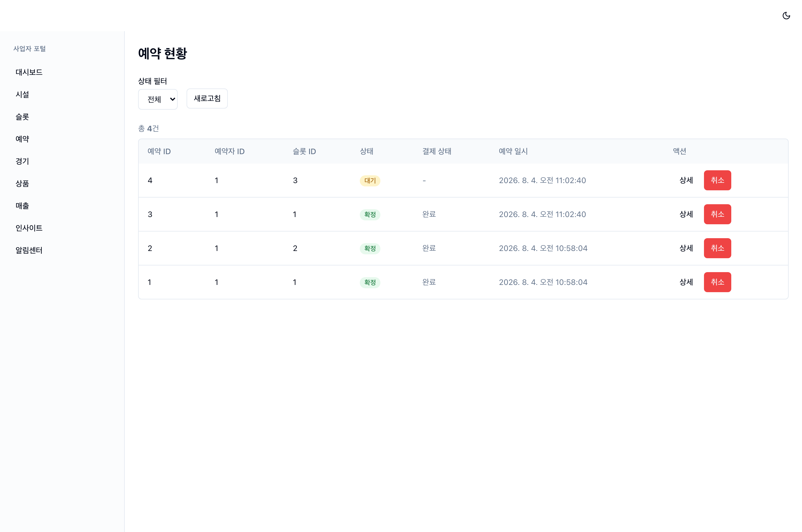Open 상세 for reservation ID 4
The height and width of the screenshot is (532, 802).
click(686, 180)
